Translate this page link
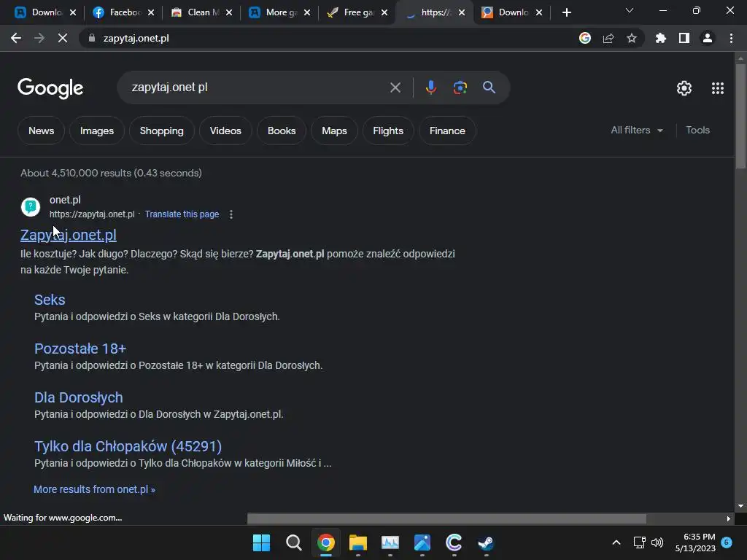 (x=182, y=214)
